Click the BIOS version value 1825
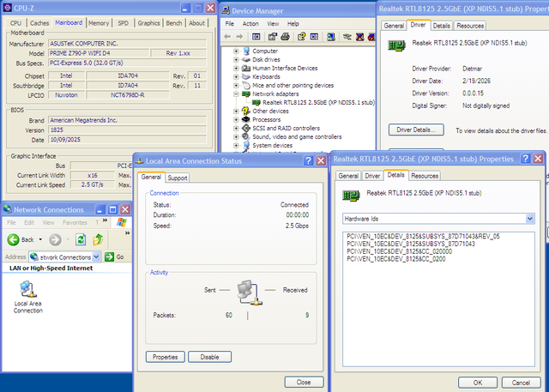The width and height of the screenshot is (549, 392). point(128,130)
